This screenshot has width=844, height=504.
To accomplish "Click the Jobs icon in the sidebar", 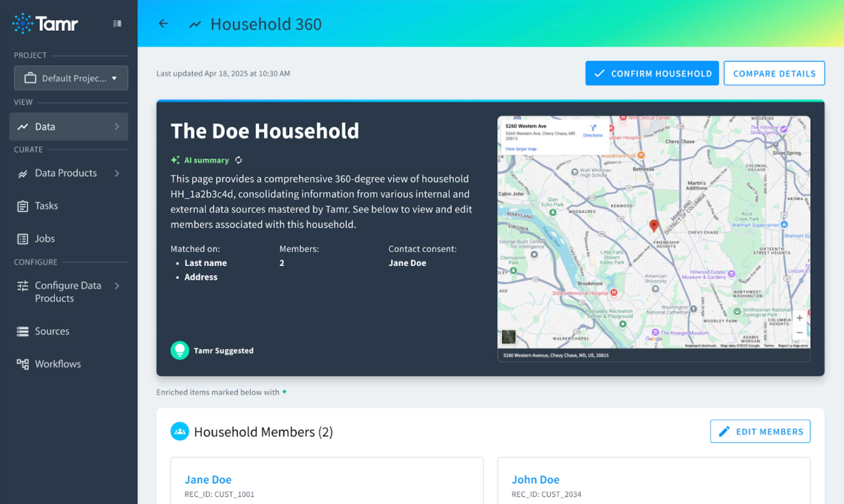I will point(22,238).
